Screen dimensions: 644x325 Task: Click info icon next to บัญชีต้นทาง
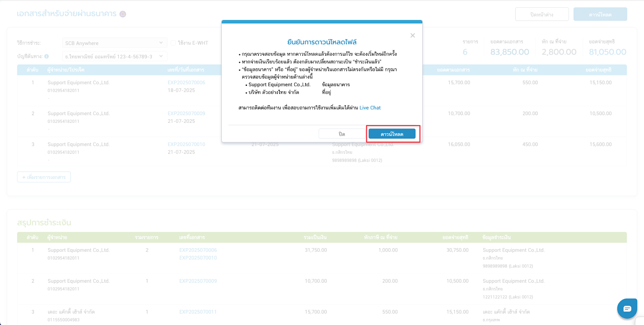click(x=47, y=56)
